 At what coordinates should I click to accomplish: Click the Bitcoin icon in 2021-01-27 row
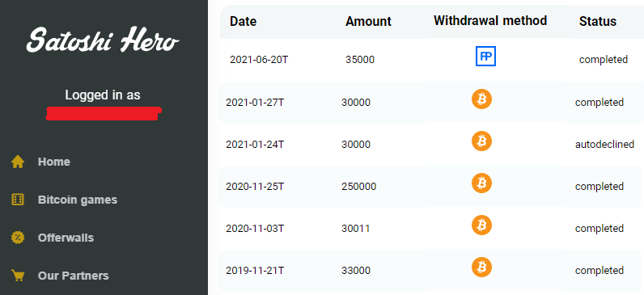click(x=481, y=99)
